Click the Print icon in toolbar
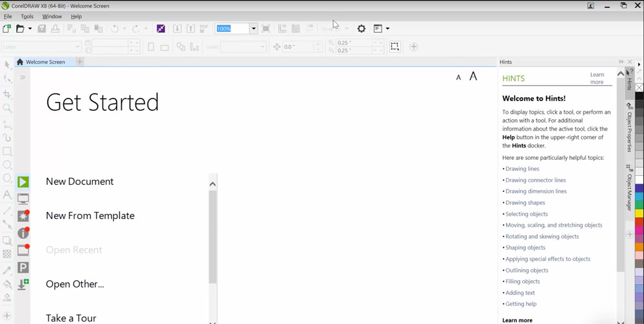Image resolution: width=644 pixels, height=324 pixels. coord(55,29)
